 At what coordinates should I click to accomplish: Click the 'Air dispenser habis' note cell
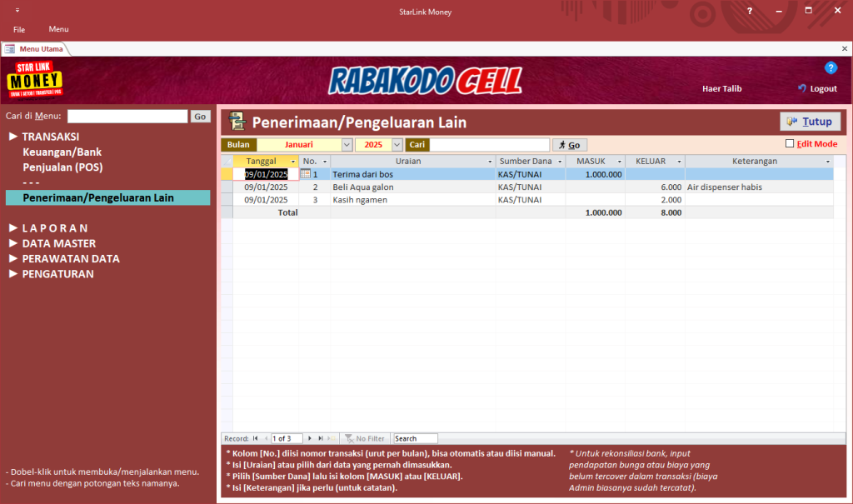pyautogui.click(x=759, y=187)
